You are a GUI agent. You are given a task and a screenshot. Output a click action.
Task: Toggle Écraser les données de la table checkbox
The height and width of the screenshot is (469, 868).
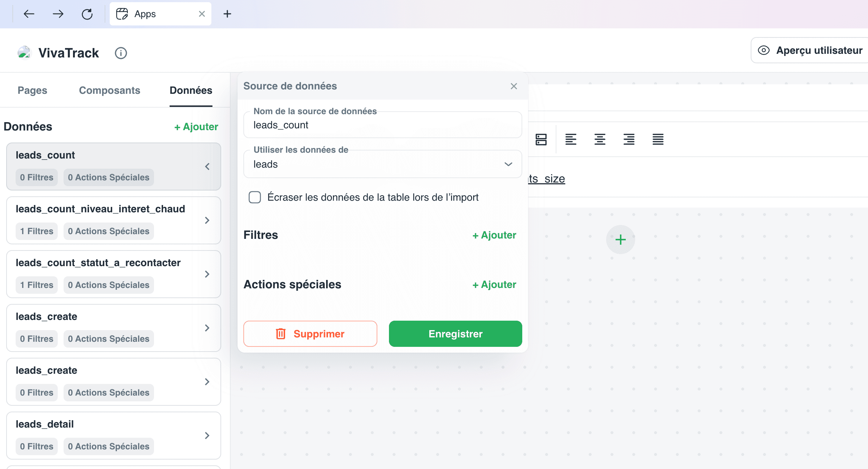pyautogui.click(x=255, y=197)
